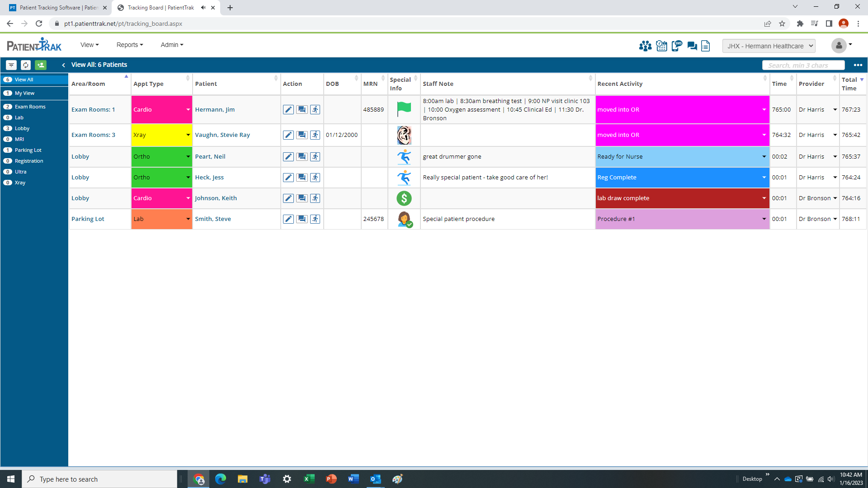Open the staff group icon in header
This screenshot has width=868, height=488.
[x=645, y=46]
